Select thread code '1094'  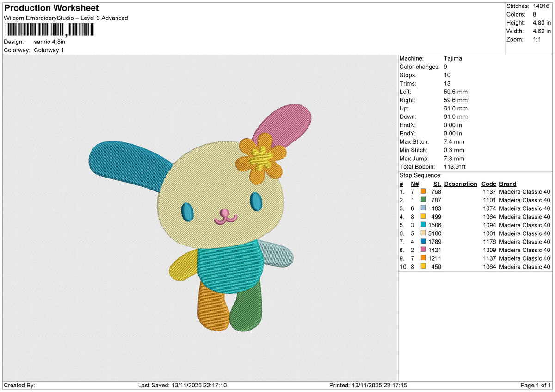pyautogui.click(x=490, y=225)
